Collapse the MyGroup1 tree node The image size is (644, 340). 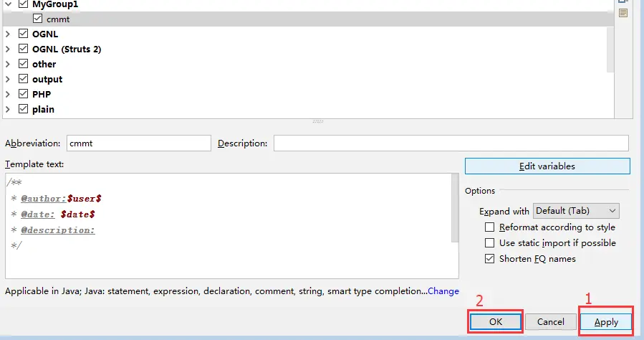pos(8,4)
